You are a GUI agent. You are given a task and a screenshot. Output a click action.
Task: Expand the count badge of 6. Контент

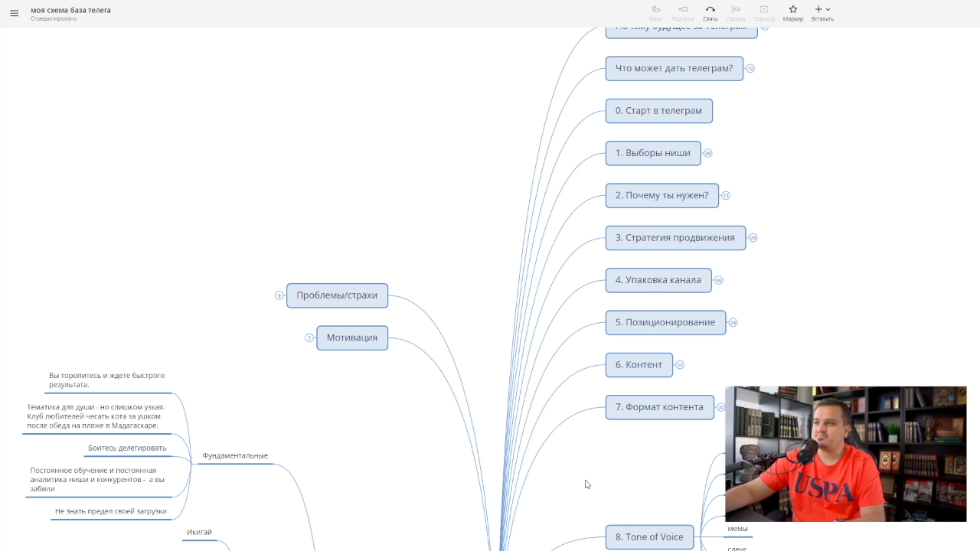679,365
